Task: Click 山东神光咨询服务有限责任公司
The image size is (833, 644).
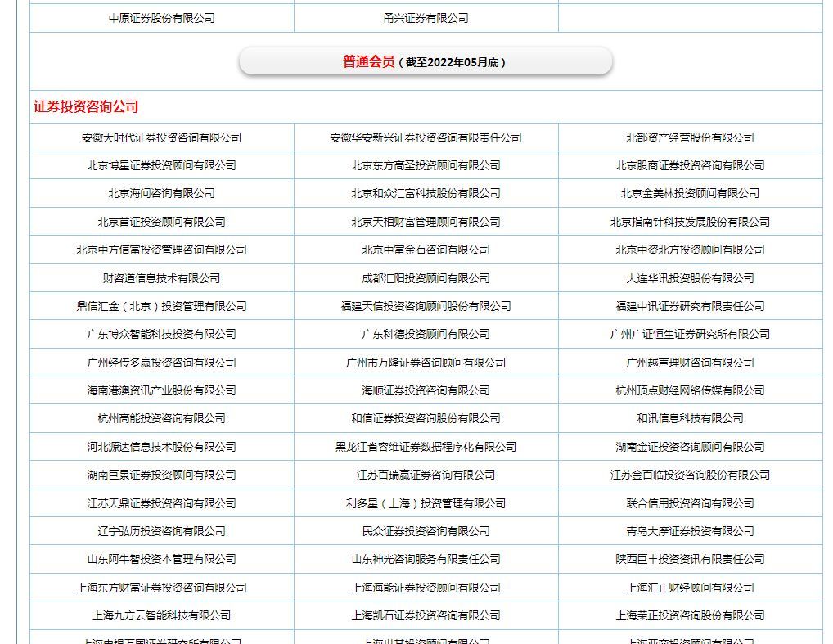Action: tap(426, 559)
